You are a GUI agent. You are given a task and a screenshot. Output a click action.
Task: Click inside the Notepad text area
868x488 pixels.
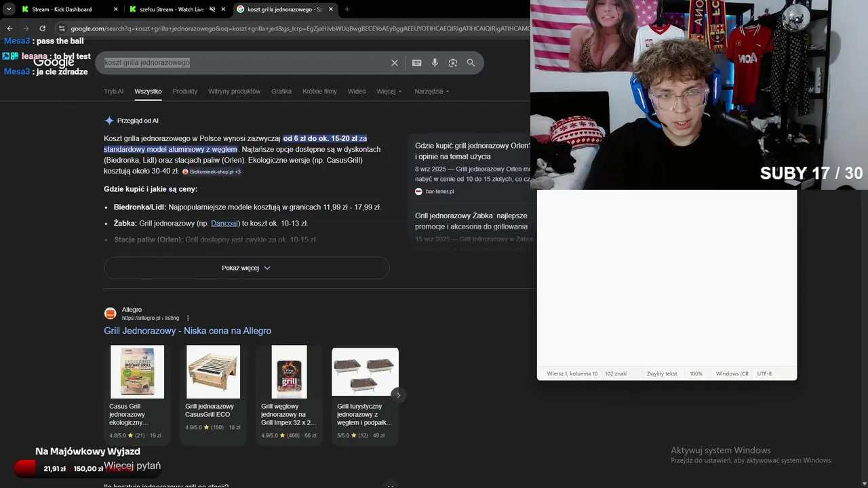pyautogui.click(x=667, y=279)
